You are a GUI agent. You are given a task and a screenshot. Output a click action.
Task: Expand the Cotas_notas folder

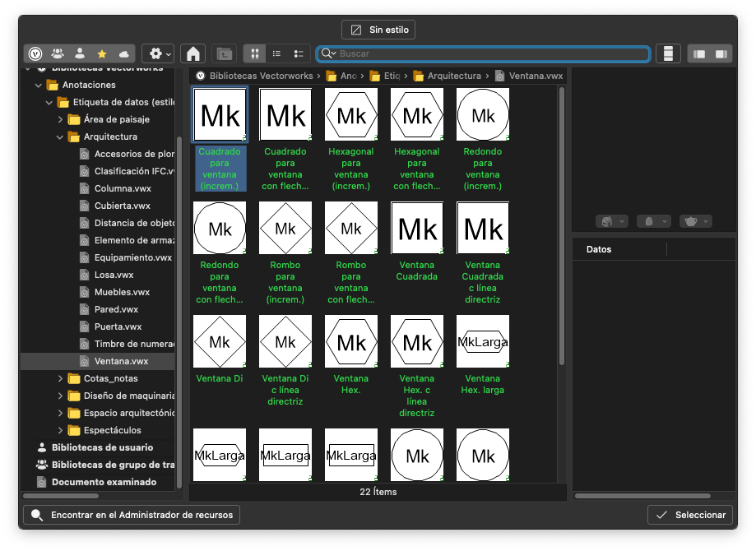pos(61,378)
